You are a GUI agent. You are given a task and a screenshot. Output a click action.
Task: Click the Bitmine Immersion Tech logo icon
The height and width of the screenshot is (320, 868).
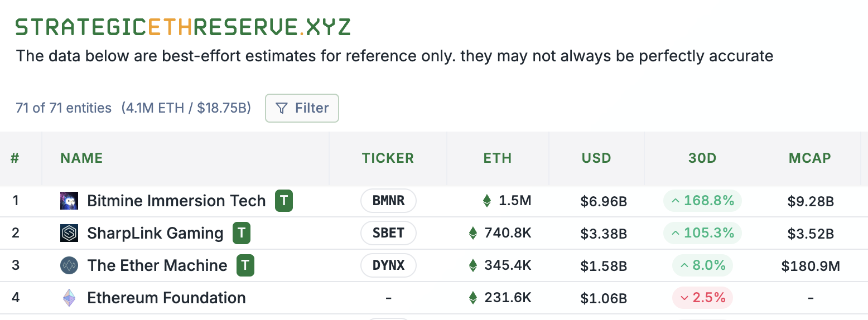(69, 201)
